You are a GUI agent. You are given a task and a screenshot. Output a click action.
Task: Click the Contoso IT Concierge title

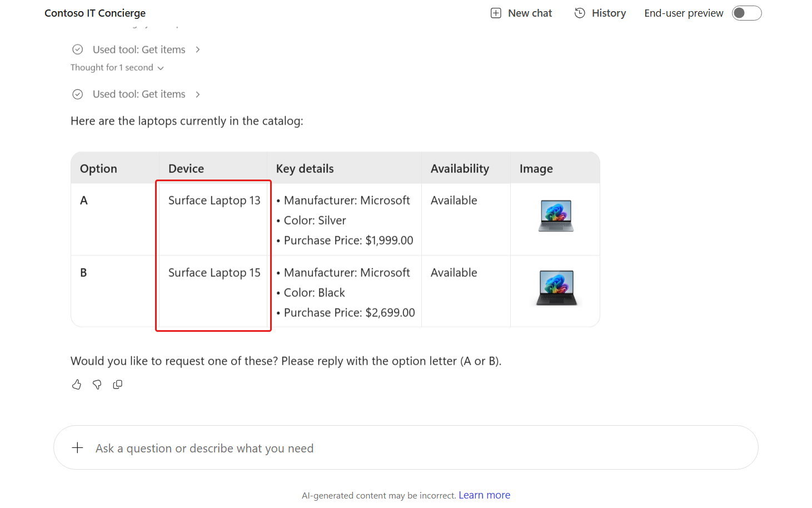95,13
